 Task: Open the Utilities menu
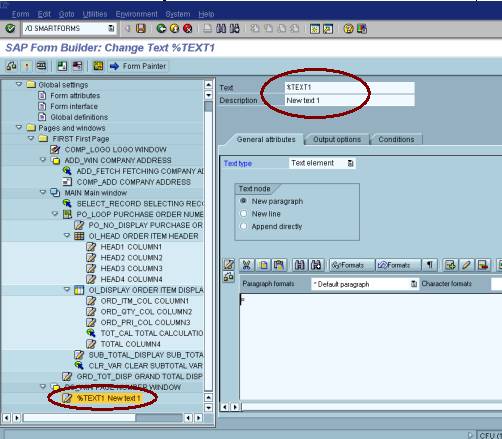(x=95, y=14)
